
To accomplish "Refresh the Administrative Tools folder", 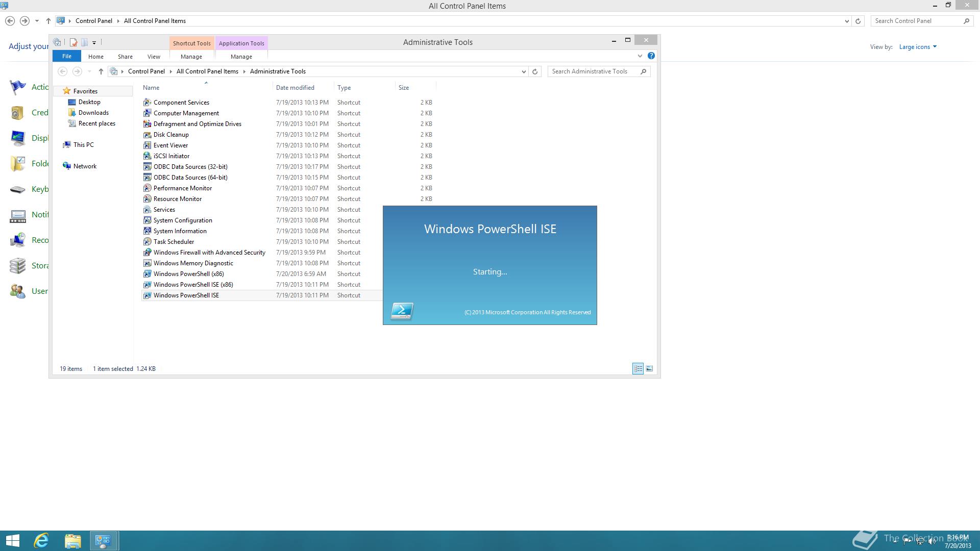I will 535,72.
